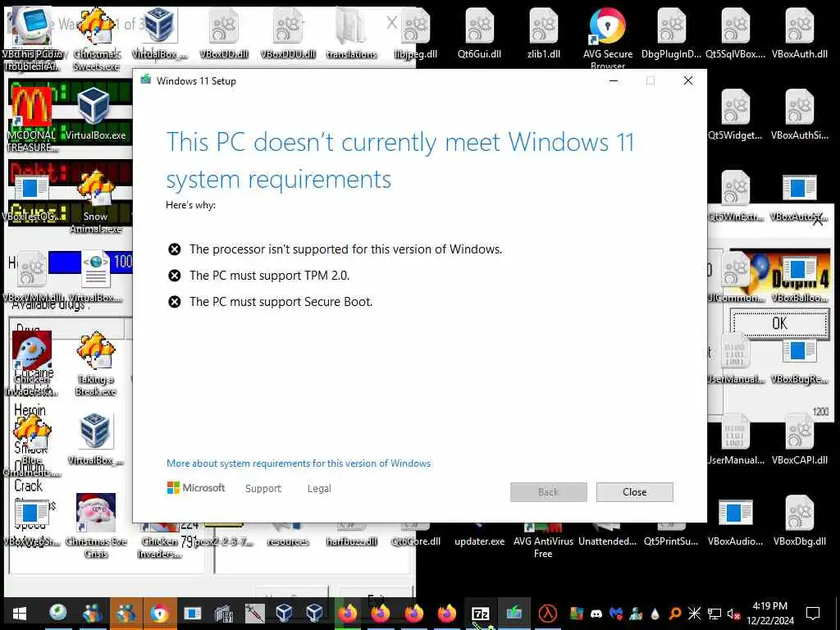This screenshot has height=630, width=840.
Task: Select VBoxAuth.dll desktop file
Action: 799,33
